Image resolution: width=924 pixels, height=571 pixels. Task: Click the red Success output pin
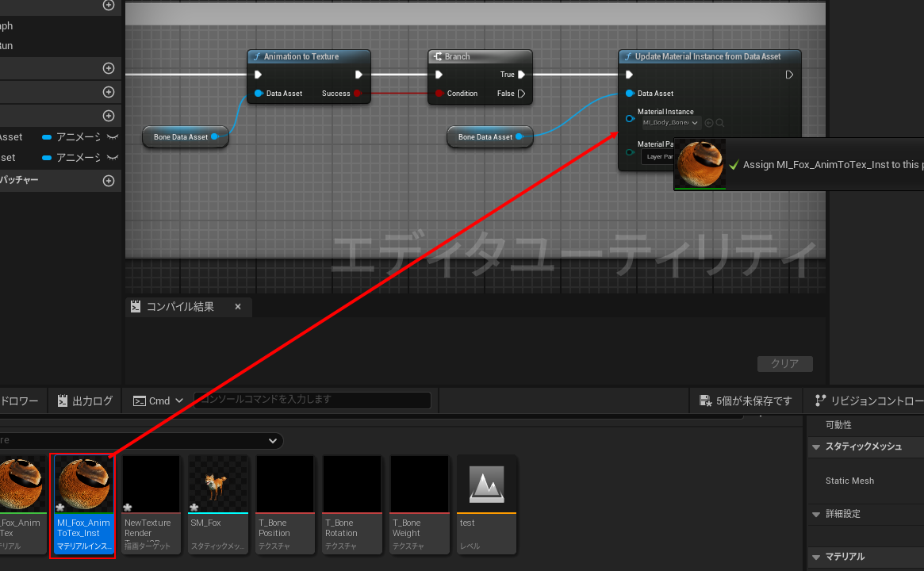pos(357,94)
